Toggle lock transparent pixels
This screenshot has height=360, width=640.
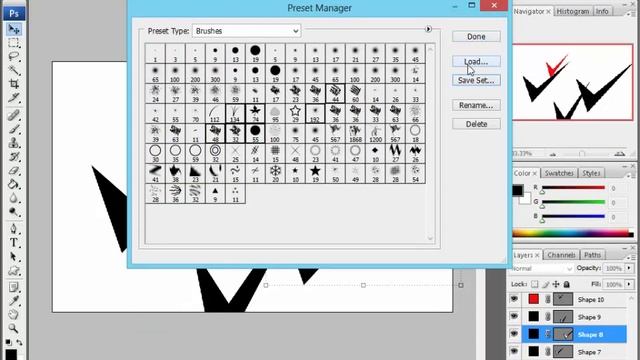[x=535, y=284]
